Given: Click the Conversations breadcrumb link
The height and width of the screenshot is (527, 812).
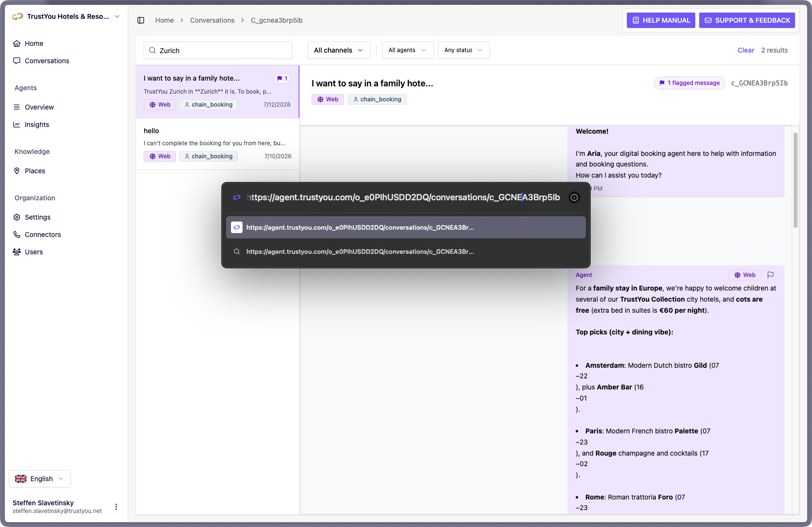Looking at the screenshot, I should 212,20.
